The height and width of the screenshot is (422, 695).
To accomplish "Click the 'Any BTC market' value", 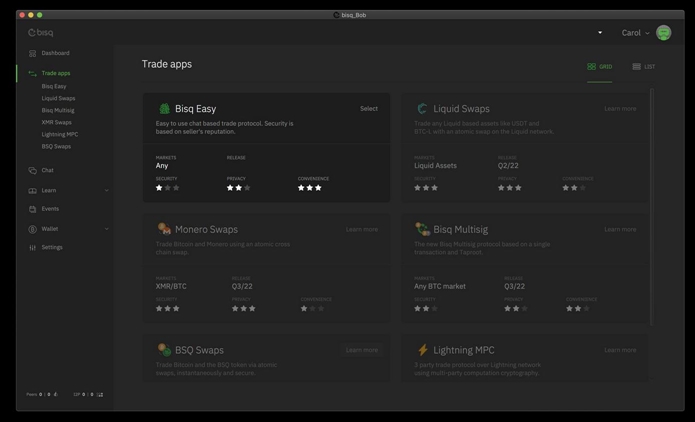I will pos(440,286).
